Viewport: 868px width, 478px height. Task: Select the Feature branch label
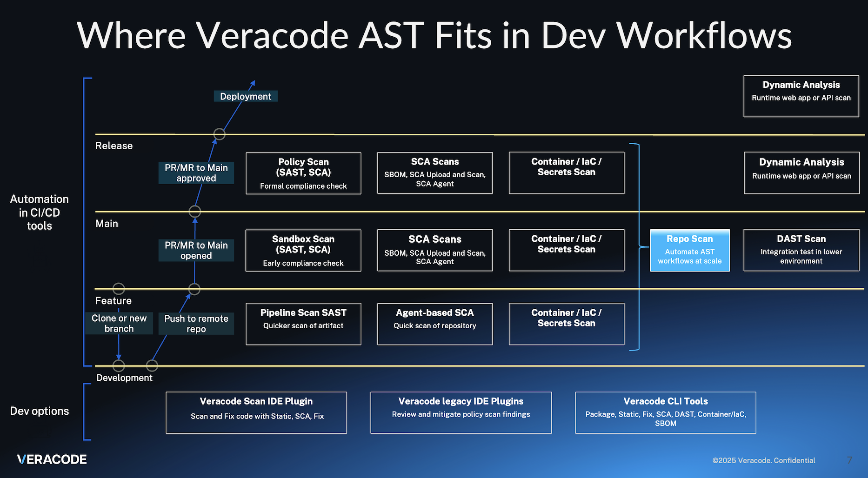(x=114, y=301)
